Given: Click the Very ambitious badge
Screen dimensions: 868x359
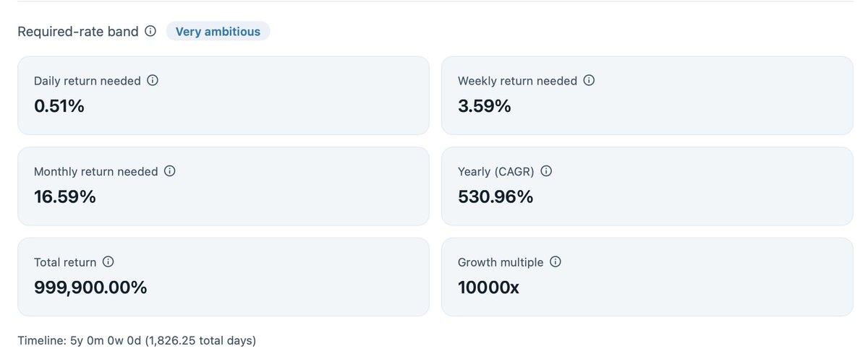Looking at the screenshot, I should tap(218, 31).
